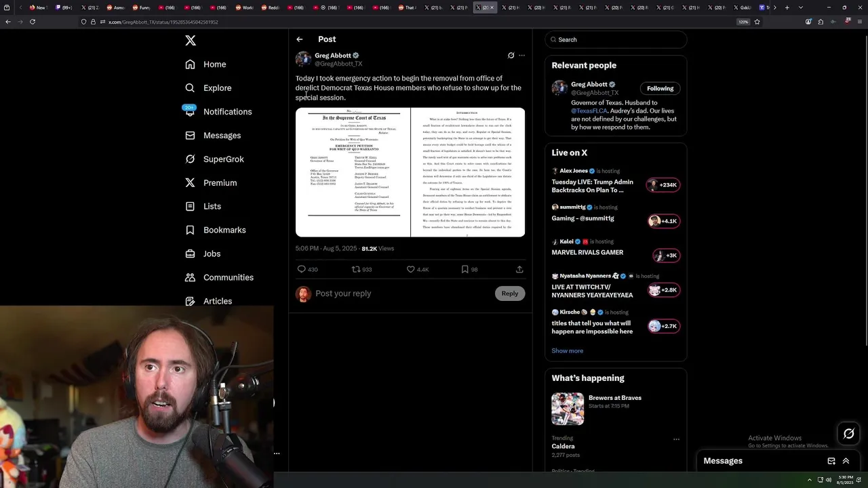
Task: Open the Explore page
Action: (209, 88)
